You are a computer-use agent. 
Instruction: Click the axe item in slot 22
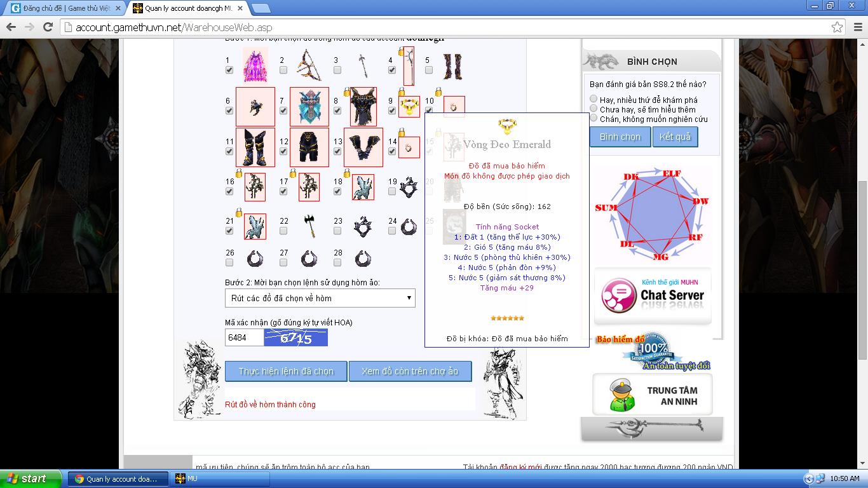(x=309, y=226)
